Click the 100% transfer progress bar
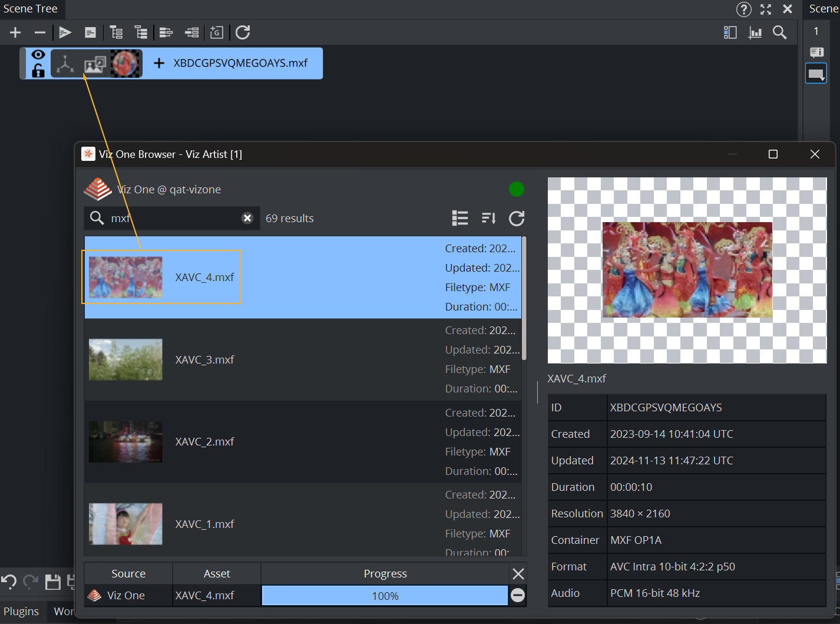 coord(385,596)
